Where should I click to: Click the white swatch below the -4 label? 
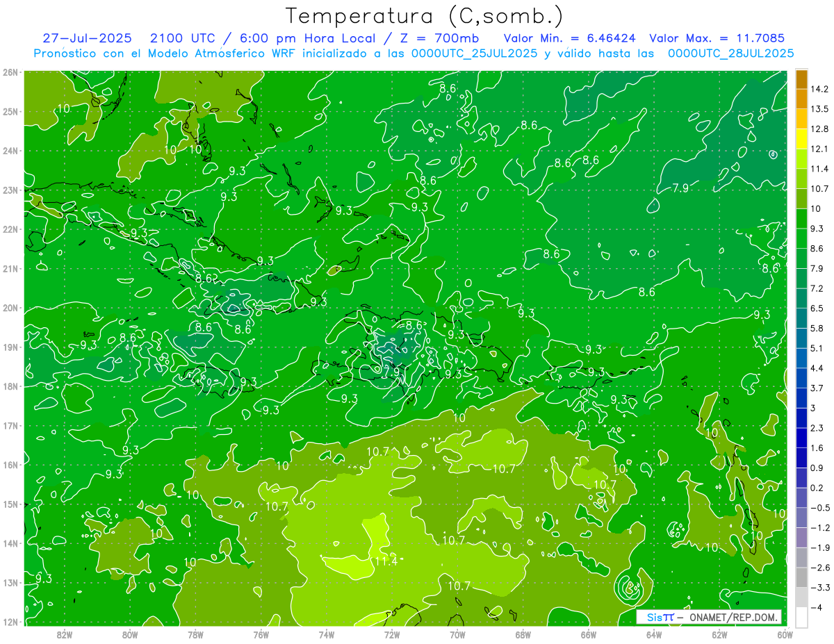pyautogui.click(x=801, y=618)
